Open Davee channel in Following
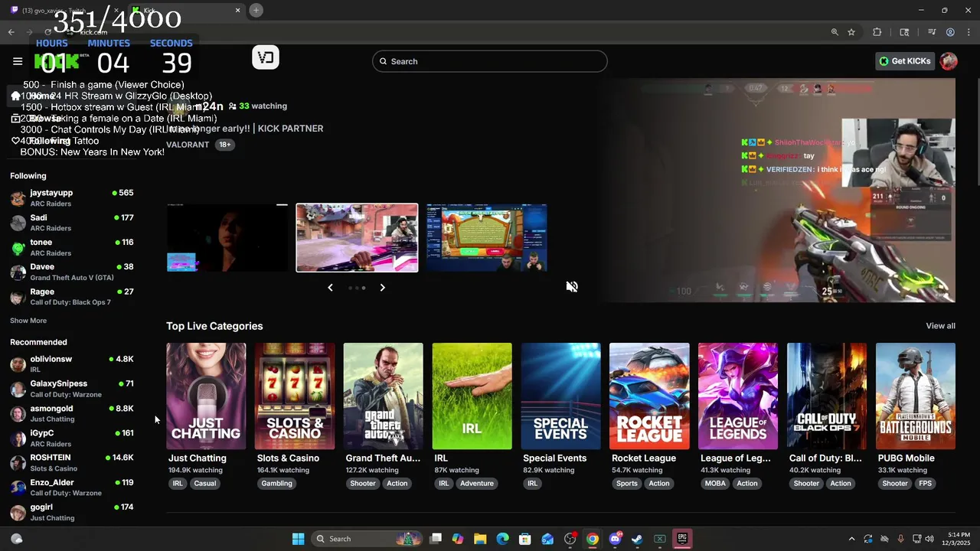 [72, 271]
